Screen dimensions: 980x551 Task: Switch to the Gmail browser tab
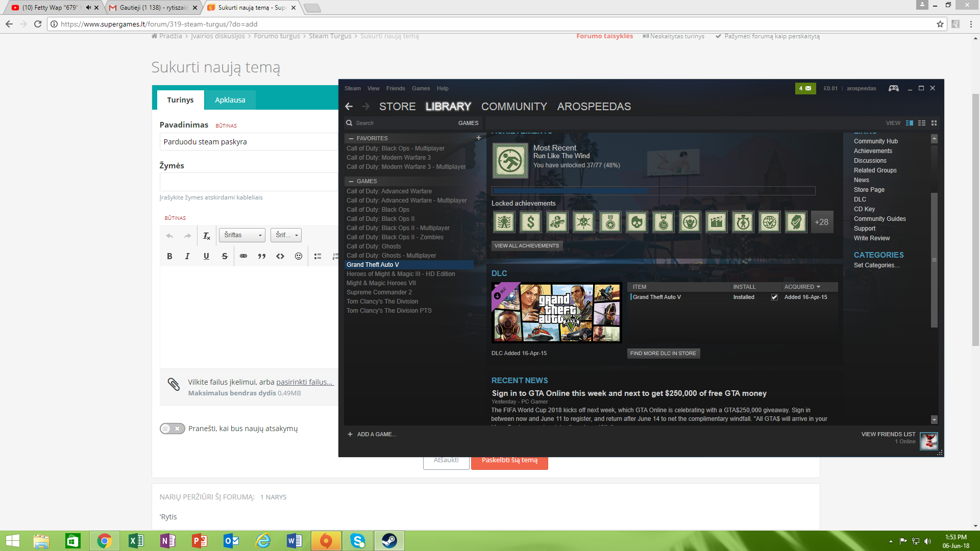[154, 8]
